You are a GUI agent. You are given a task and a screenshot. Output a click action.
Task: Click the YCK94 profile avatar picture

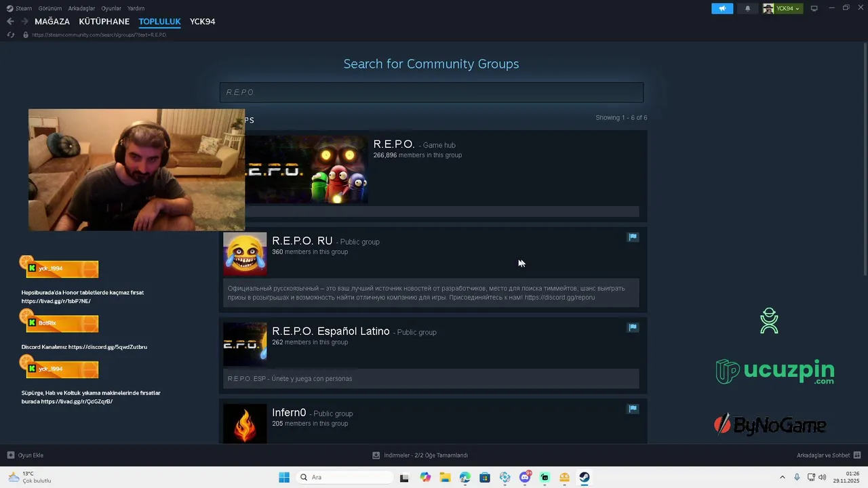coord(768,8)
